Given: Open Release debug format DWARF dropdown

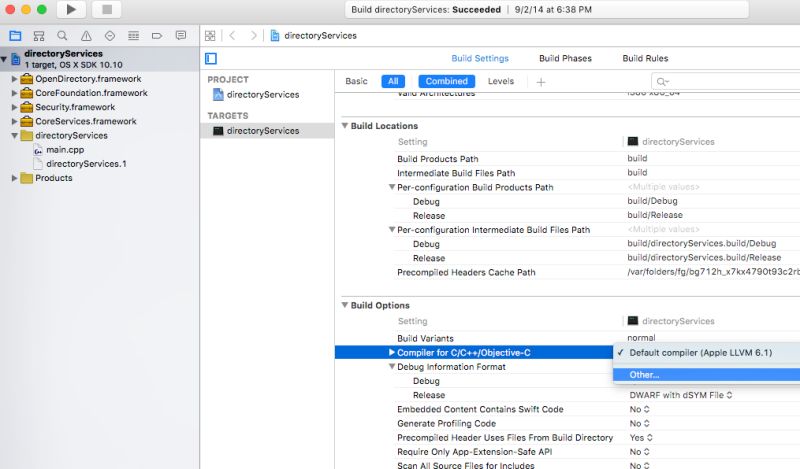Looking at the screenshot, I should point(681,395).
